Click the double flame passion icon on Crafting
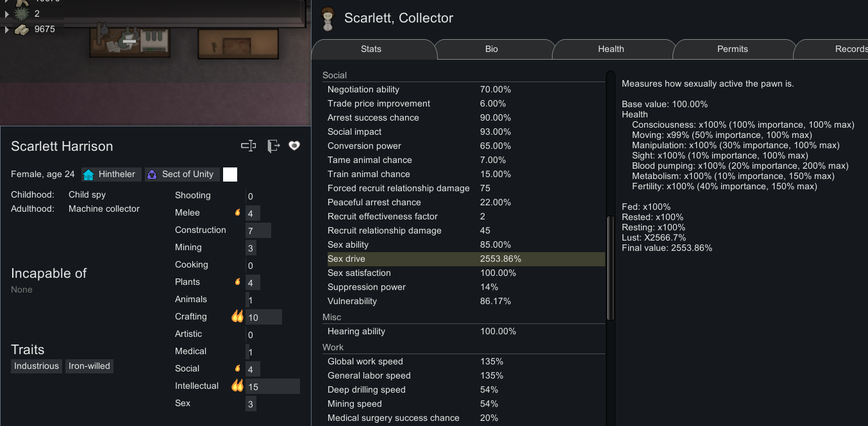 coord(237,316)
